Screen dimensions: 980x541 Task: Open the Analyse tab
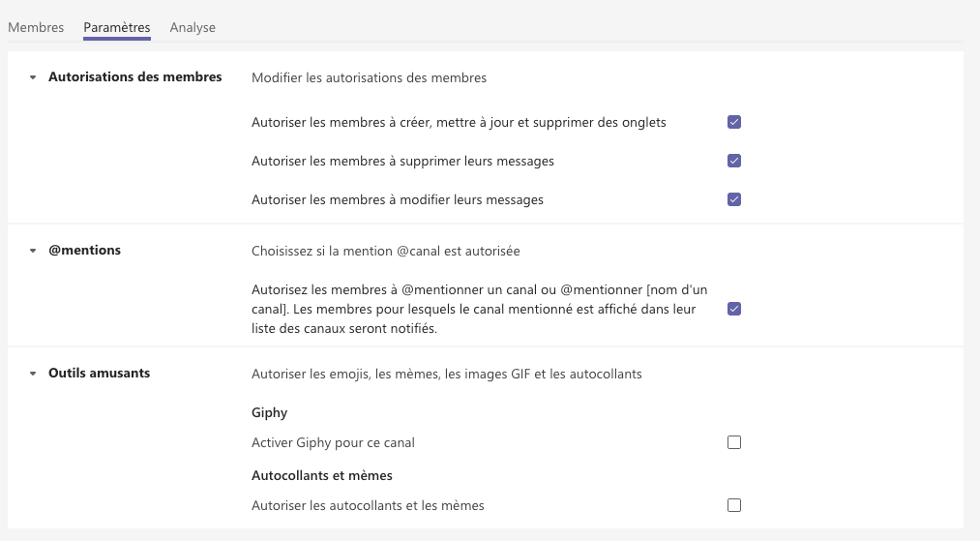point(193,27)
